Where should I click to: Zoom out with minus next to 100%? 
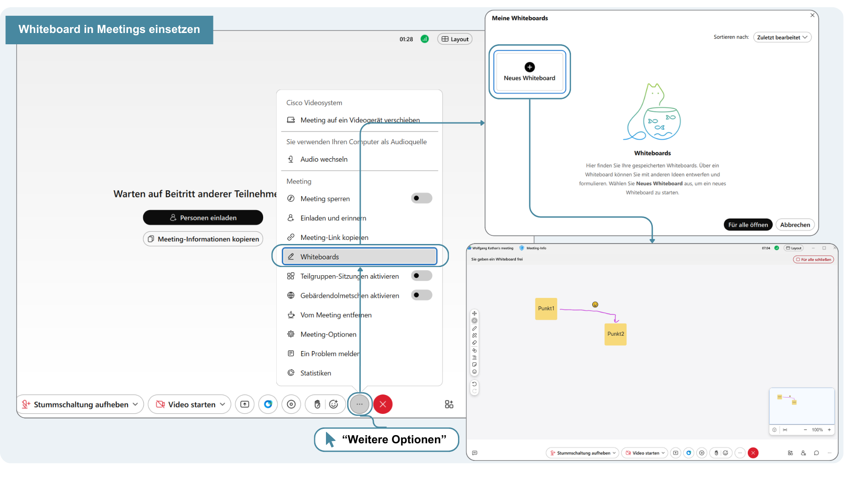805,430
